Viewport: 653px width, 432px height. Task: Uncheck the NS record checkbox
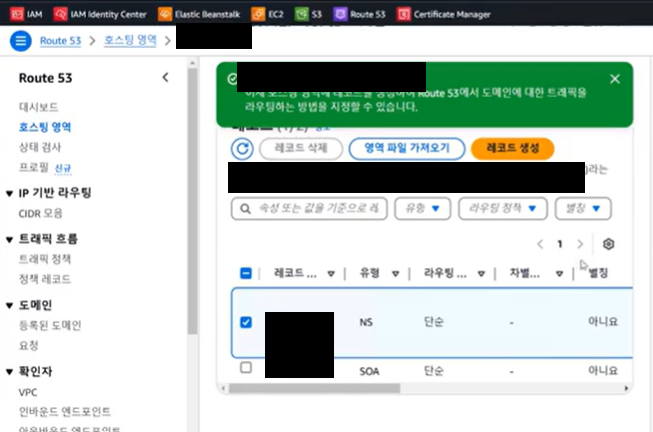point(246,322)
